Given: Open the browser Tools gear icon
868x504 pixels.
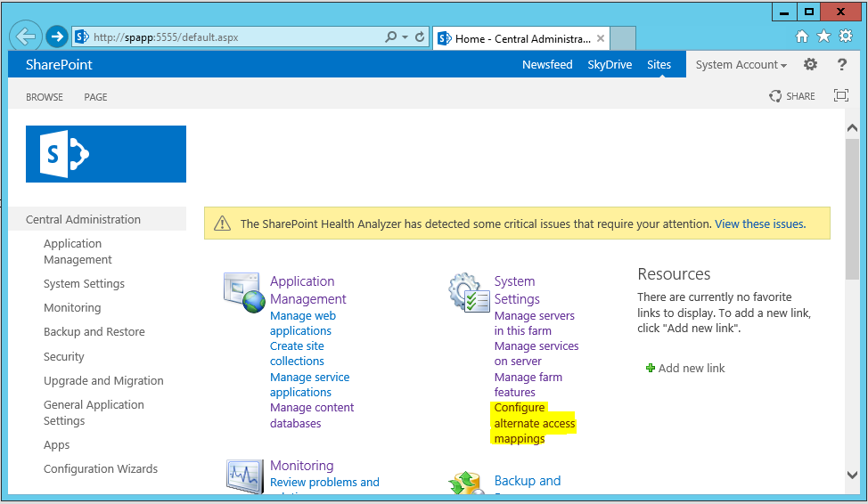Looking at the screenshot, I should coord(846,37).
